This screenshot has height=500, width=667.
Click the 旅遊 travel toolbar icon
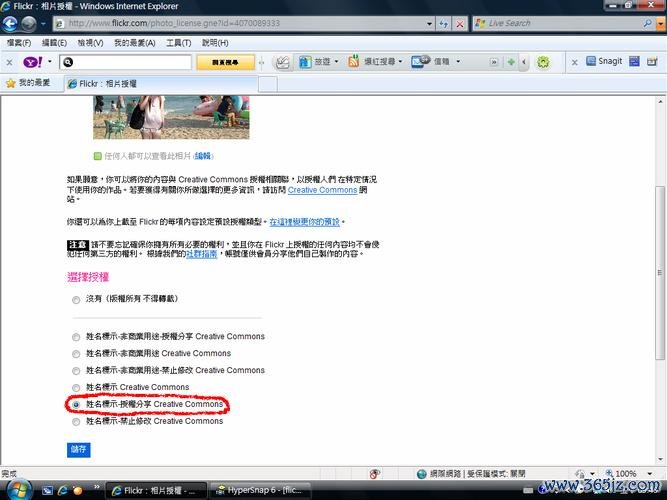pos(305,62)
